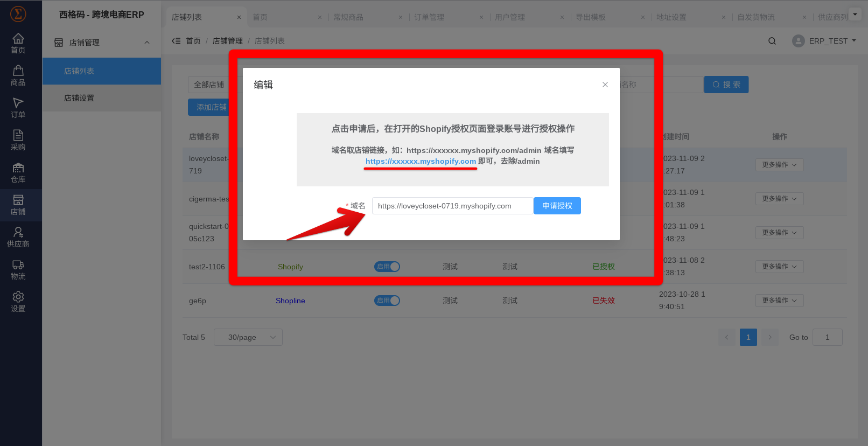Click the next page arrow
The height and width of the screenshot is (446, 868).
pos(770,337)
